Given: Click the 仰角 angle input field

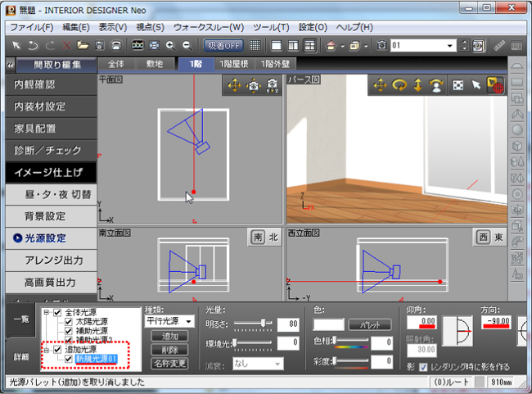Looking at the screenshot, I should [422, 320].
